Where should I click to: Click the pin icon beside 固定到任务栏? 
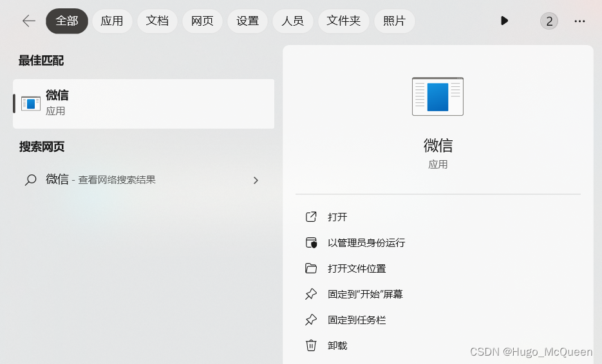point(311,320)
